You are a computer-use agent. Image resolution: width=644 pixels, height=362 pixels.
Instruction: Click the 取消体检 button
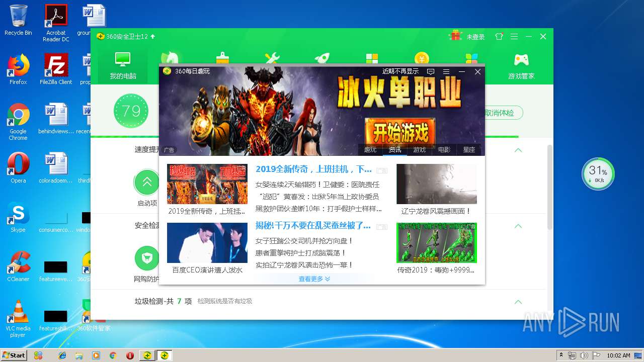pyautogui.click(x=504, y=113)
